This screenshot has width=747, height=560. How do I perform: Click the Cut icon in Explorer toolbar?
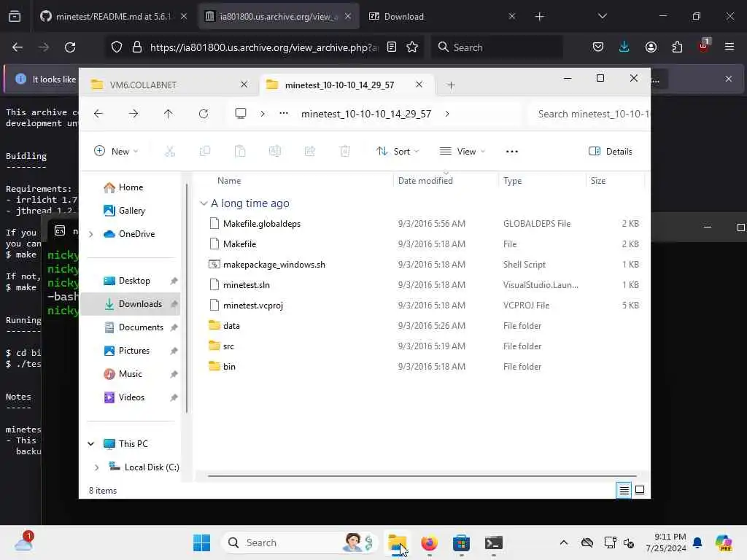pos(169,152)
